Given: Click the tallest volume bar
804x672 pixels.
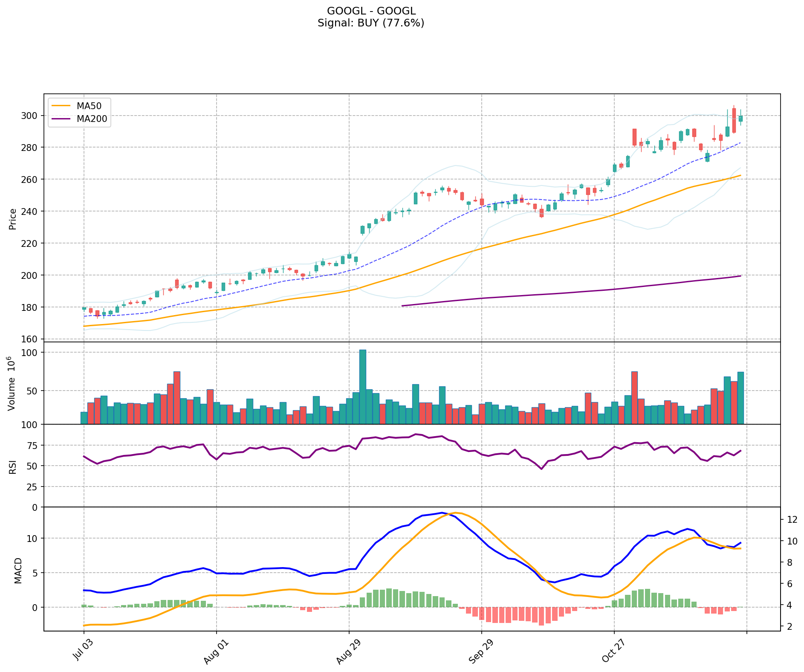Looking at the screenshot, I should click(x=363, y=386).
